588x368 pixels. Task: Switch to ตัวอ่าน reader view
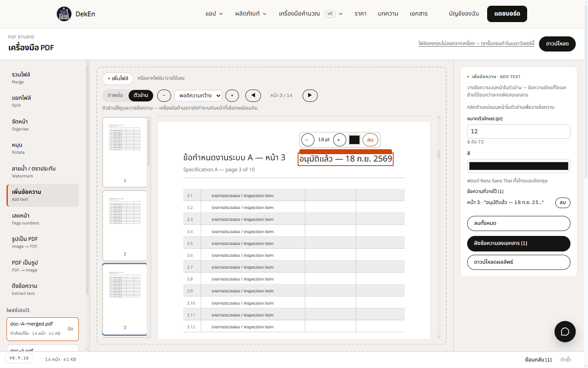141,95
